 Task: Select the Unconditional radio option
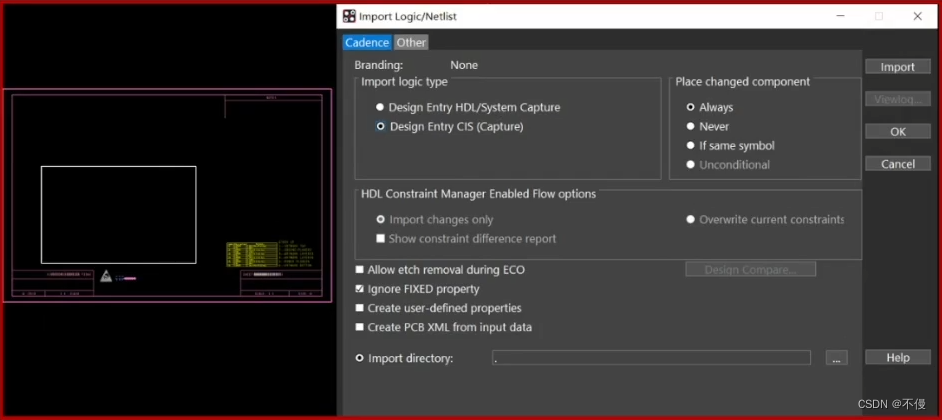(x=691, y=165)
